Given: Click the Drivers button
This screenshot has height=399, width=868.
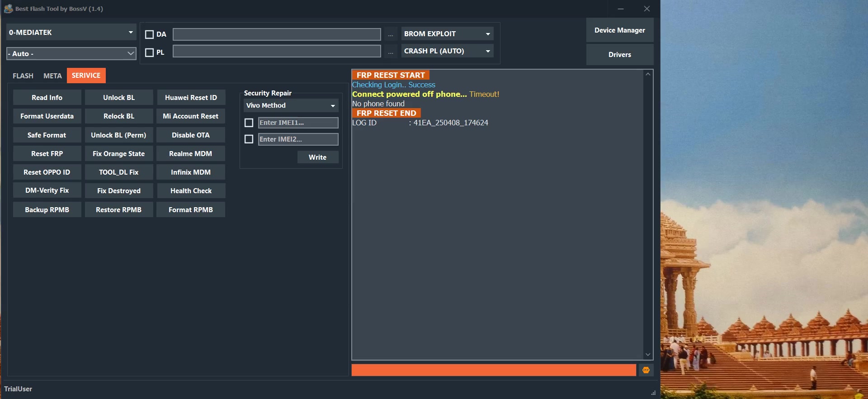Looking at the screenshot, I should pyautogui.click(x=620, y=55).
